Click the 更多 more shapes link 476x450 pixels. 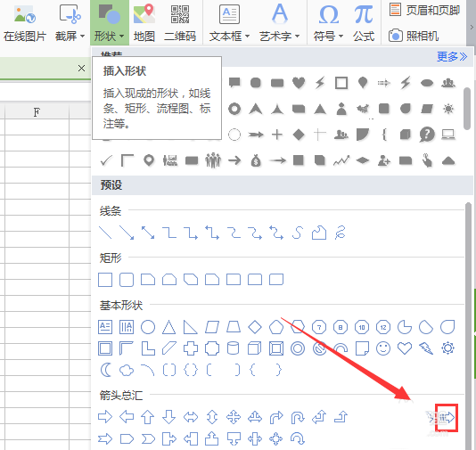tap(452, 56)
